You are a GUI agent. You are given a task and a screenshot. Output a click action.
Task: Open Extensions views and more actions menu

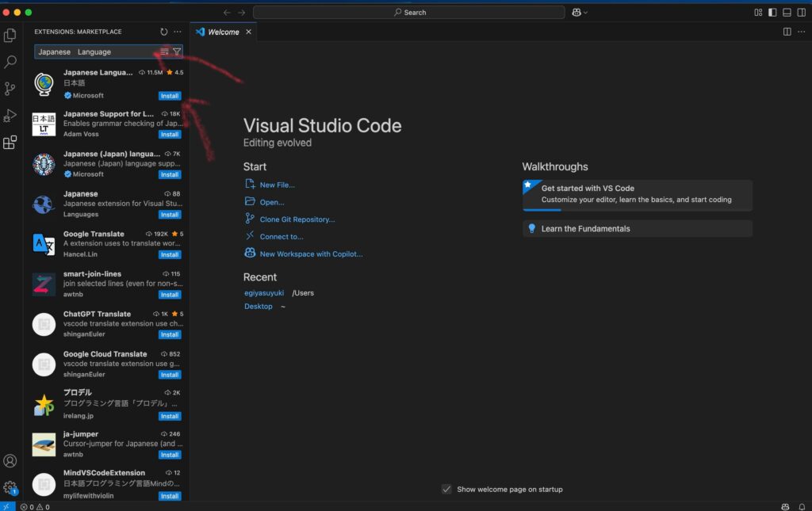pos(178,32)
